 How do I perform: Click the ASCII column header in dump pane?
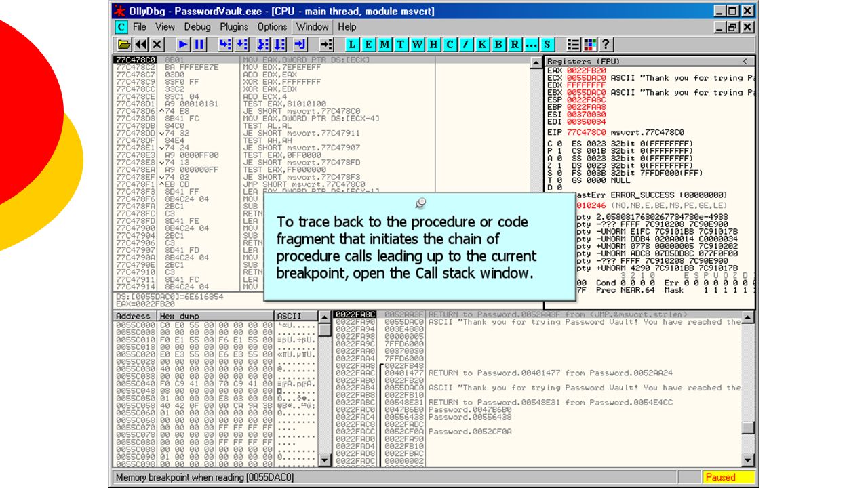(296, 317)
